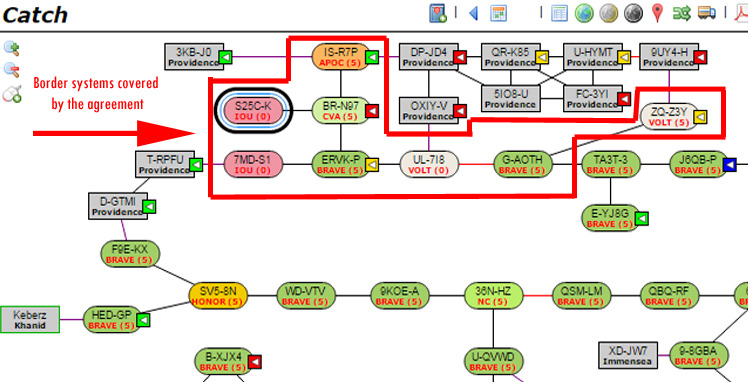Open the UL-7I8 VOLT system
The height and width of the screenshot is (382, 748).
(429, 165)
